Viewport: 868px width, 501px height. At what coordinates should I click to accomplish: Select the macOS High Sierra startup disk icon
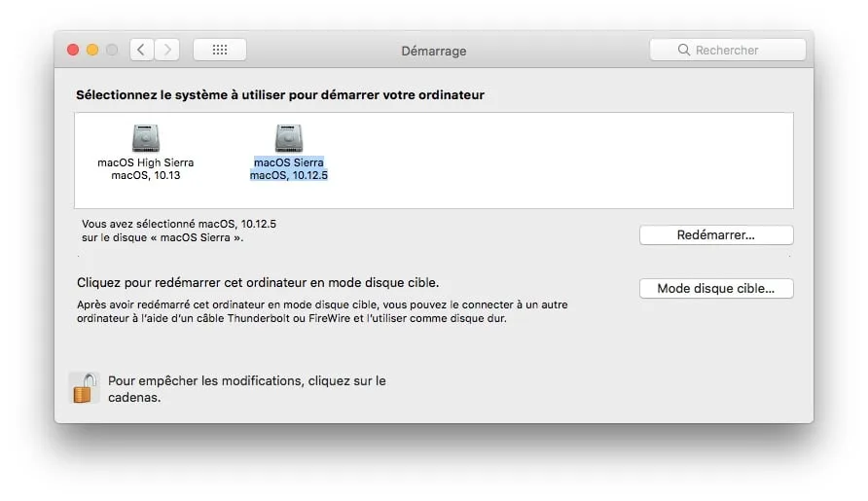click(x=146, y=138)
